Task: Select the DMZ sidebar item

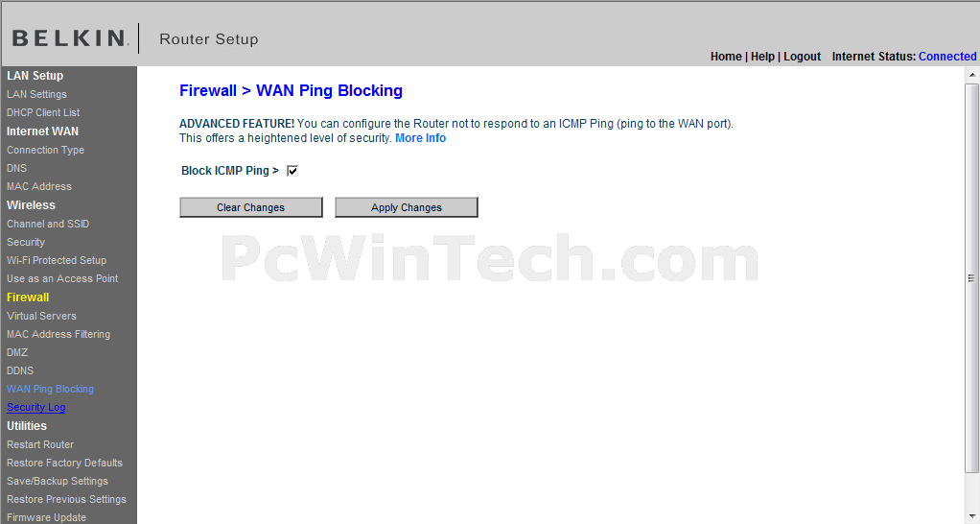Action: coord(17,352)
